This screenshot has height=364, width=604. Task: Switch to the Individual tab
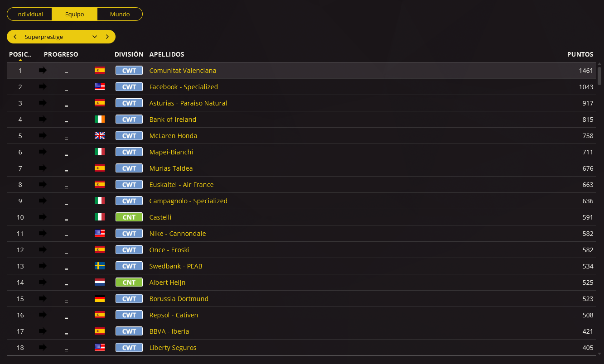click(x=29, y=14)
